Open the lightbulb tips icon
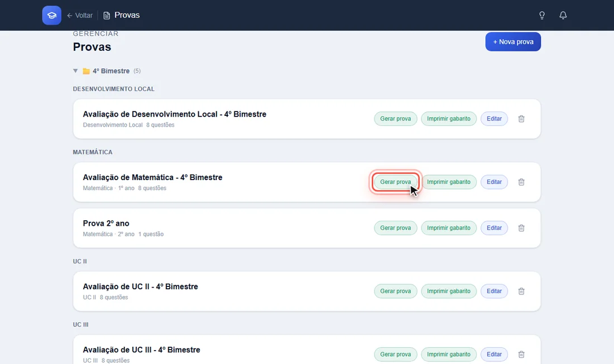This screenshot has width=614, height=364. coord(542,15)
